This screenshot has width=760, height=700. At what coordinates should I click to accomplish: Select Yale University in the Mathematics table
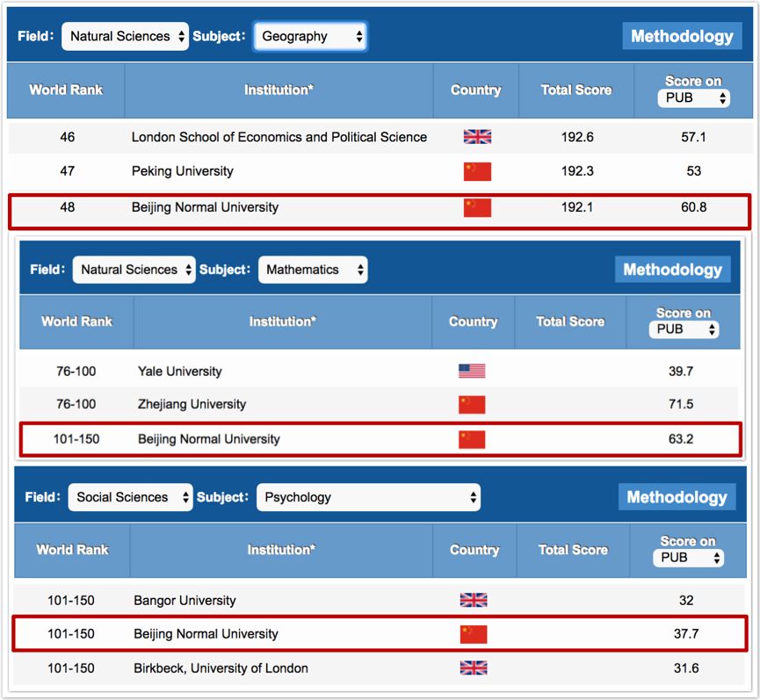[x=180, y=372]
